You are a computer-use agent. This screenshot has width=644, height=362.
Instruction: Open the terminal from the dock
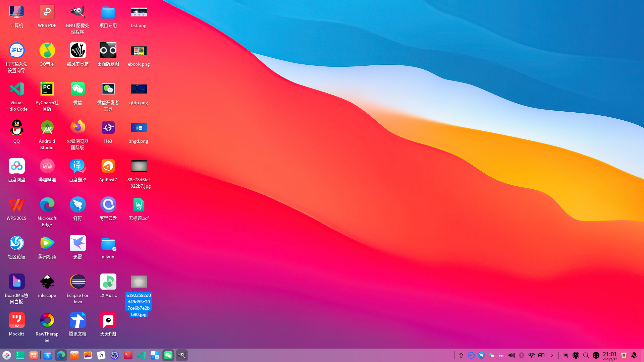pyautogui.click(x=128, y=355)
